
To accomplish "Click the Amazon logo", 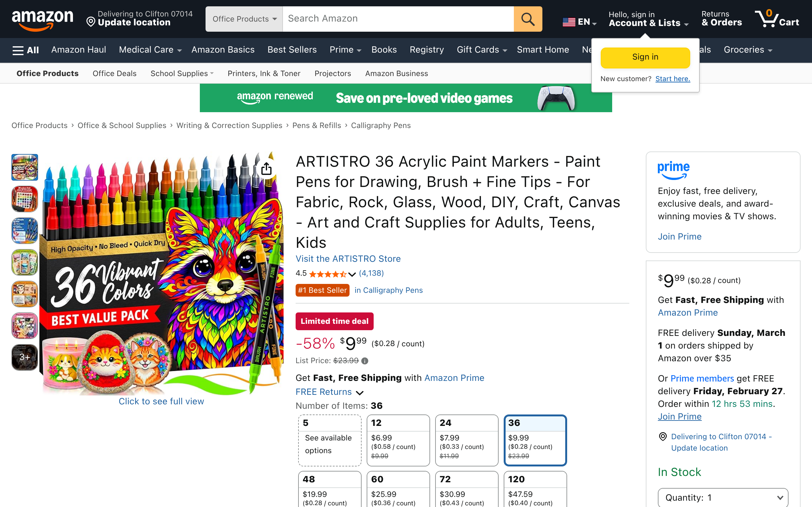I will coord(42,19).
